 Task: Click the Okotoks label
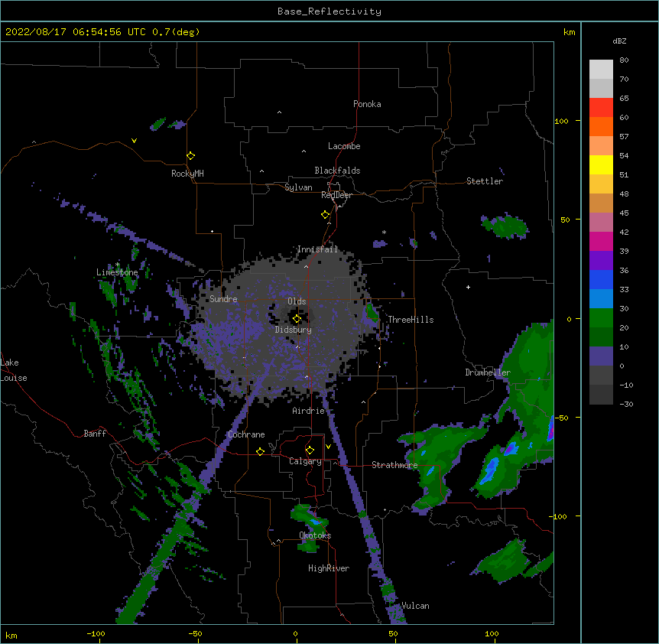tap(315, 535)
